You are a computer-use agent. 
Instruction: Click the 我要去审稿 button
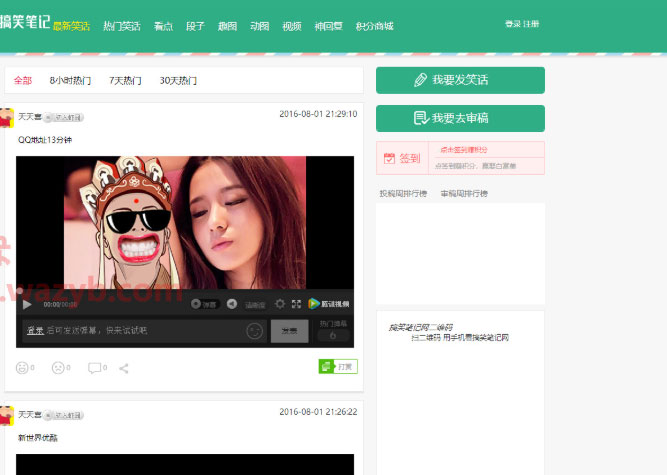tap(460, 118)
